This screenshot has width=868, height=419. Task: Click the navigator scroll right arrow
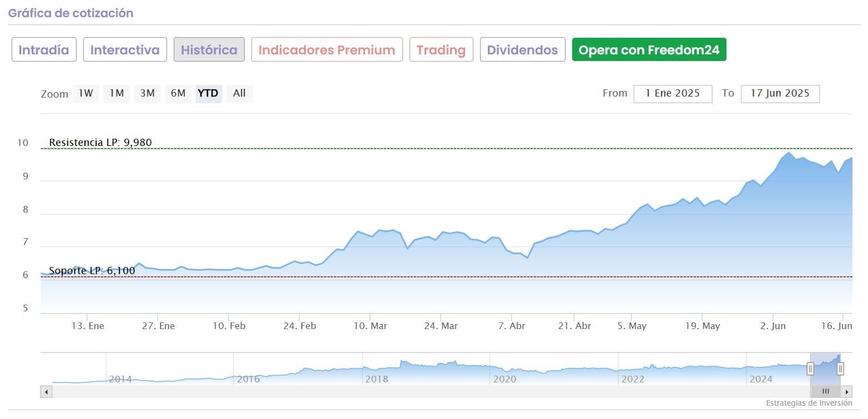pos(847,392)
